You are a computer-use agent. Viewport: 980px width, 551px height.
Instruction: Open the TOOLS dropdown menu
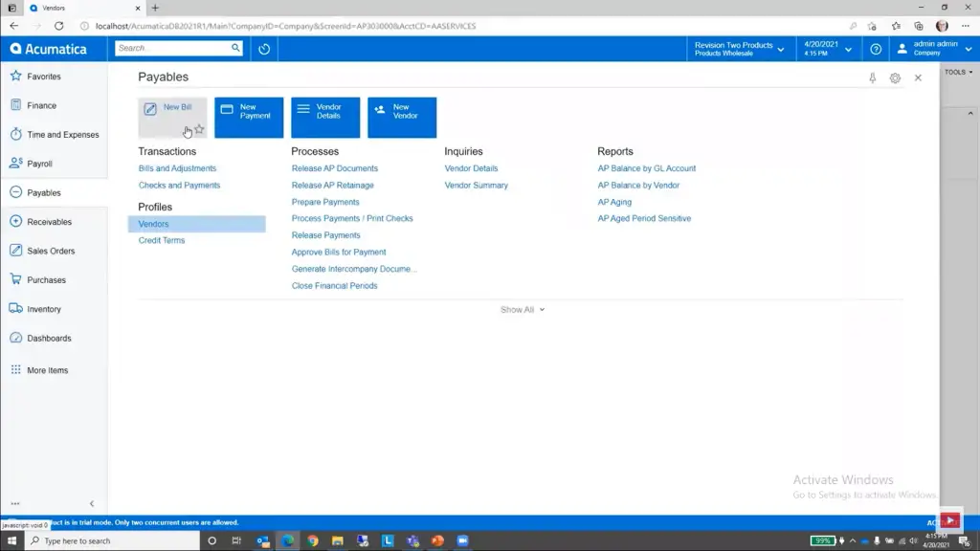click(958, 73)
